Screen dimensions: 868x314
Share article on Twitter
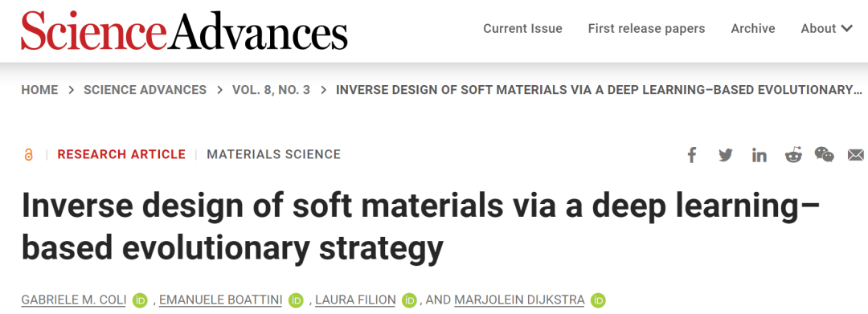tap(725, 155)
